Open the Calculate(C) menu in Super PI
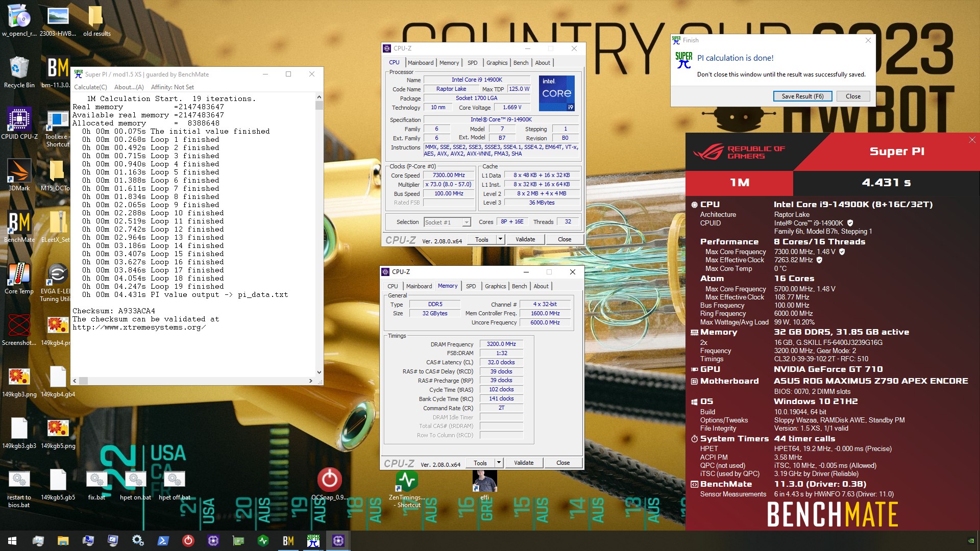980x551 pixels. [90, 87]
